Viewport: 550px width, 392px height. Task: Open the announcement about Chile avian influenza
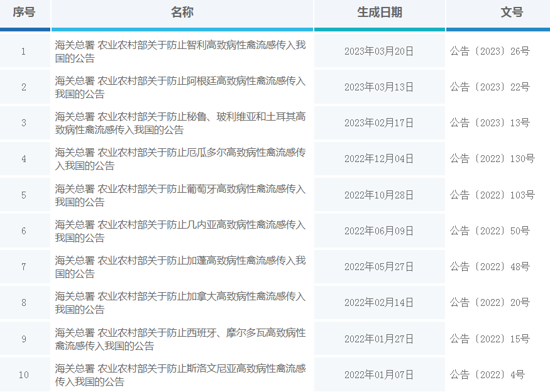180,52
